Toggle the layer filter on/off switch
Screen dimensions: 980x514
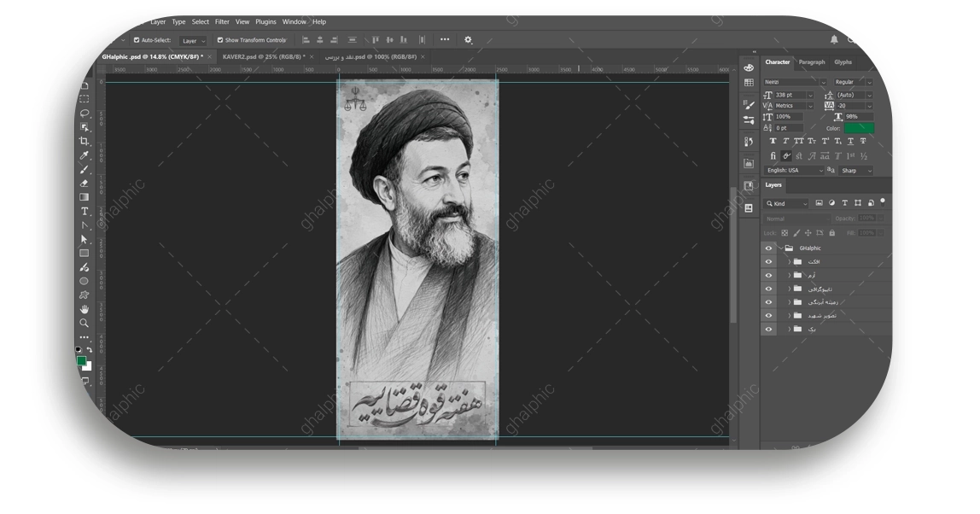pos(883,202)
